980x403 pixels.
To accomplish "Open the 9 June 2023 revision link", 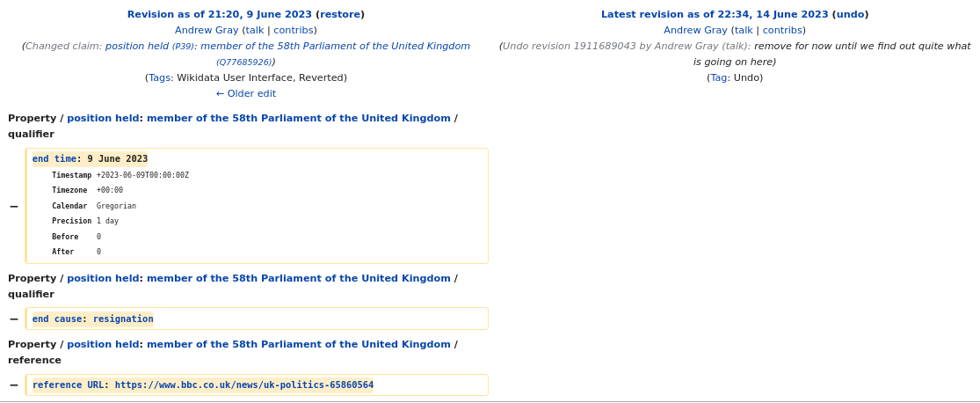I will [219, 14].
